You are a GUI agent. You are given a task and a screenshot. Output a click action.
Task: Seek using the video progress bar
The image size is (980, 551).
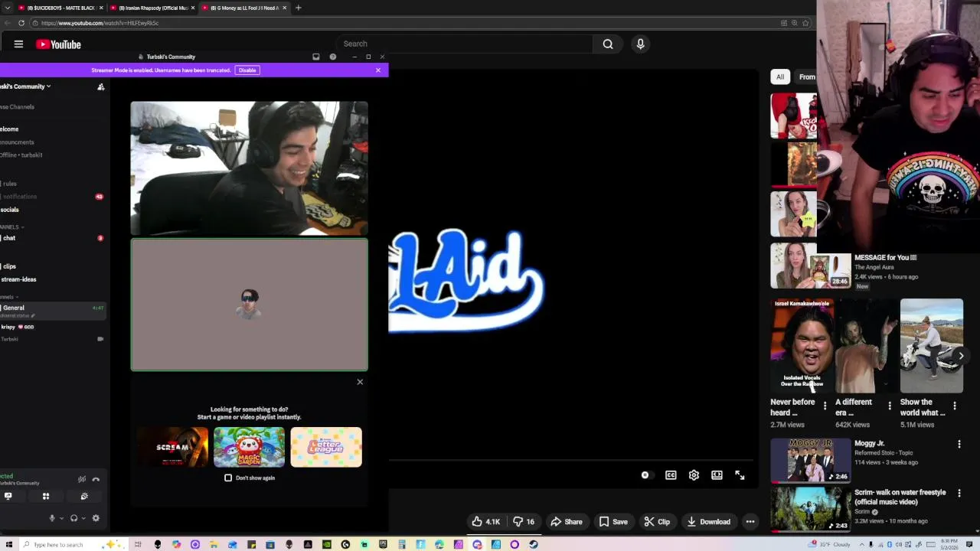tap(572, 461)
